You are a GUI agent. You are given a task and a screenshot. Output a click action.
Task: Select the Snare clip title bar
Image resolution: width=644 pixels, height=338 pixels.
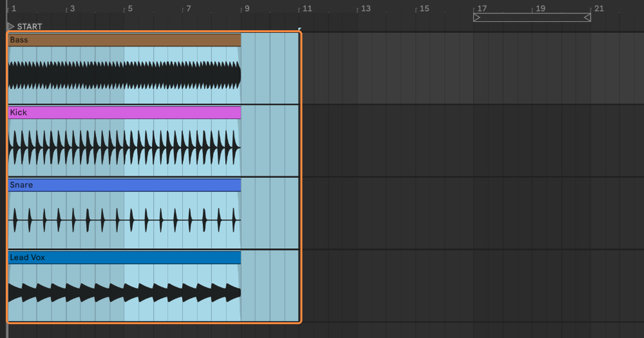tap(124, 185)
